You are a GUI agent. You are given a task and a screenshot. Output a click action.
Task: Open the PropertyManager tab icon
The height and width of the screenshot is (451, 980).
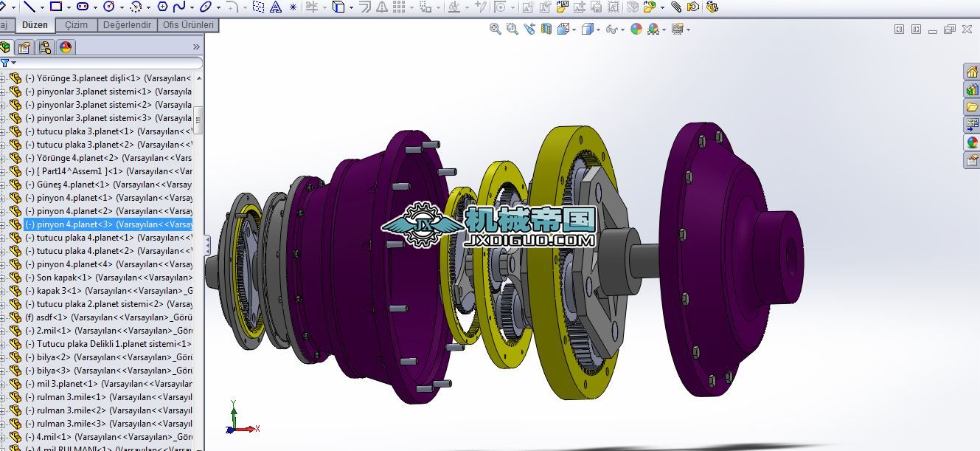(x=24, y=48)
